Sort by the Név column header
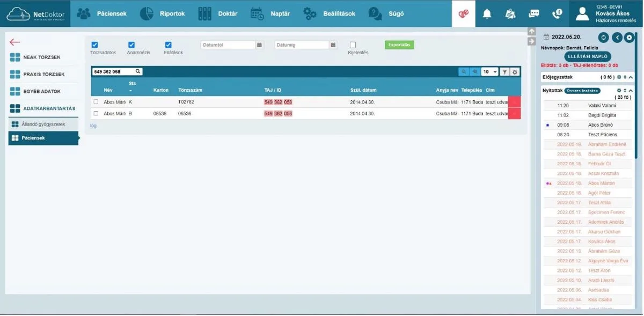The width and height of the screenshot is (644, 316). tap(108, 90)
